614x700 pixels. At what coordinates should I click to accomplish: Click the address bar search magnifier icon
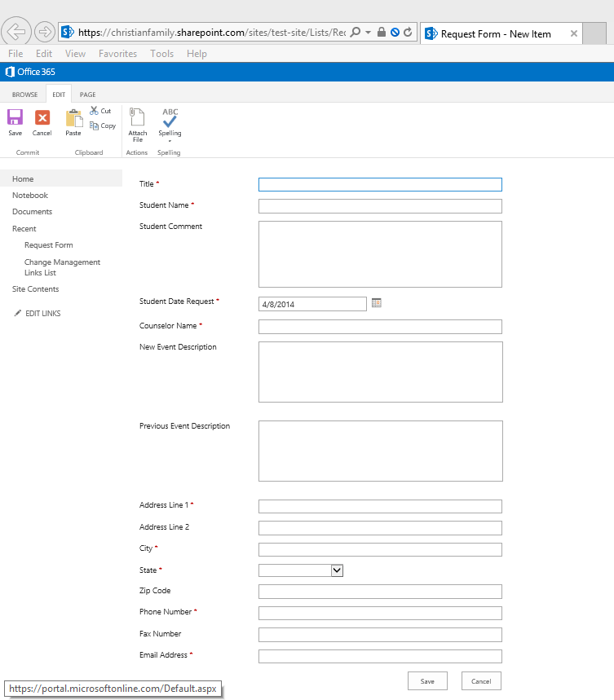point(356,32)
